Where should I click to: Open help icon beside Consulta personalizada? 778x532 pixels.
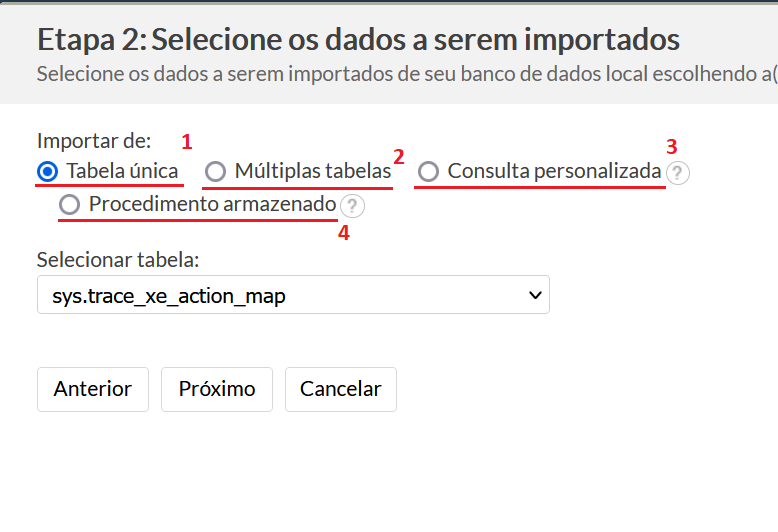pyautogui.click(x=677, y=173)
